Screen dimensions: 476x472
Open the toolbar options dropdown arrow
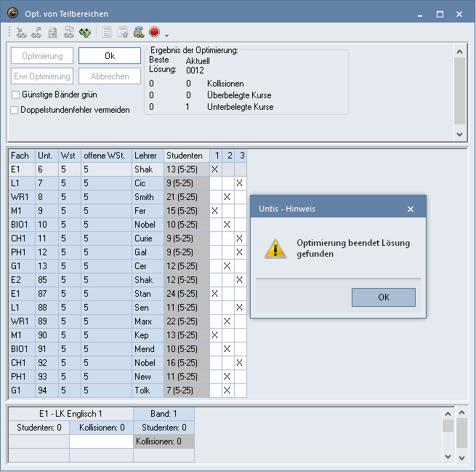click(x=166, y=36)
